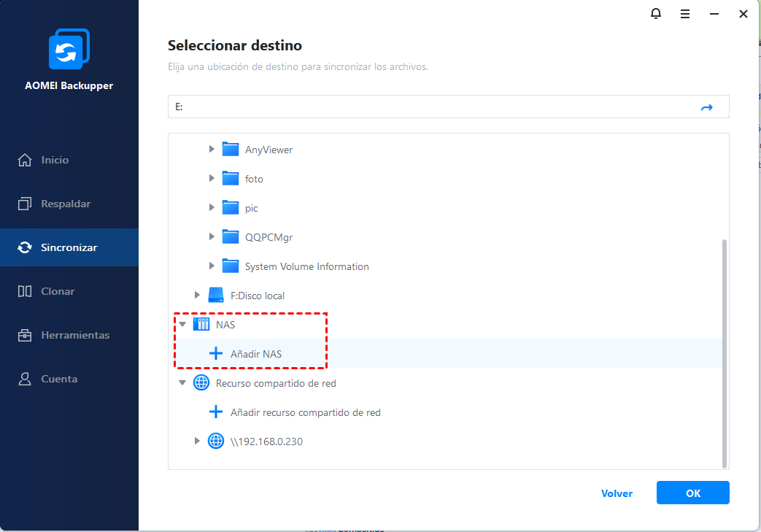The height and width of the screenshot is (532, 761).
Task: Click the pic folder icon
Action: [231, 208]
